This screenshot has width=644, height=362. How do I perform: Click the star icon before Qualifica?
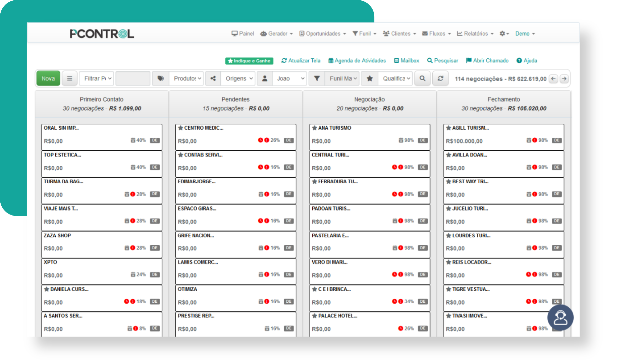[x=369, y=78]
